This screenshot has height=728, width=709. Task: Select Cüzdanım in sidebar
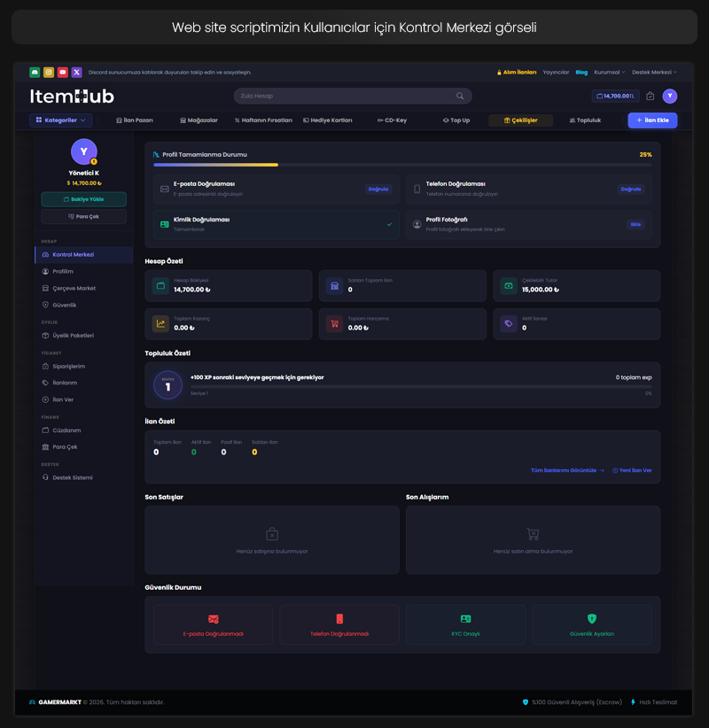click(x=84, y=430)
